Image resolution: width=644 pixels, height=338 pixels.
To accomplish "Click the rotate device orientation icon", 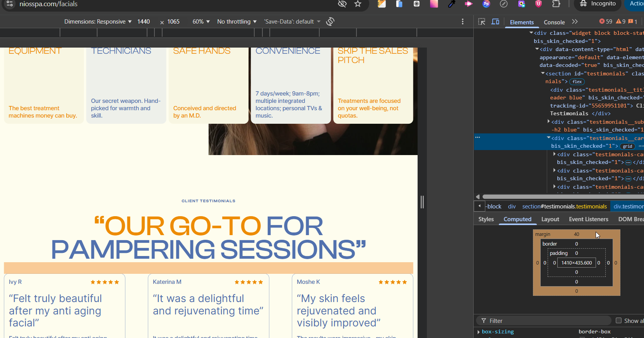I will tap(330, 22).
